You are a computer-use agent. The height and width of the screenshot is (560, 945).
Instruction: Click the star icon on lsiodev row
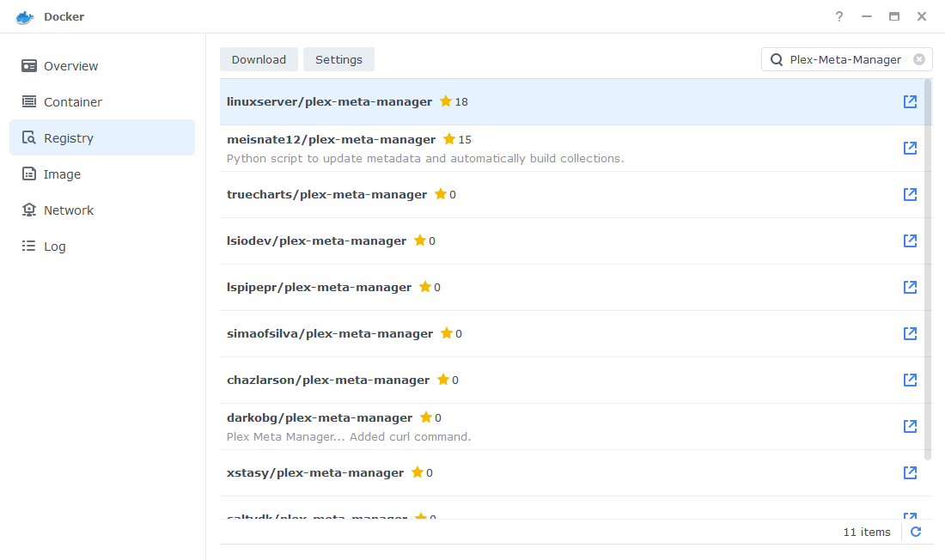click(420, 240)
